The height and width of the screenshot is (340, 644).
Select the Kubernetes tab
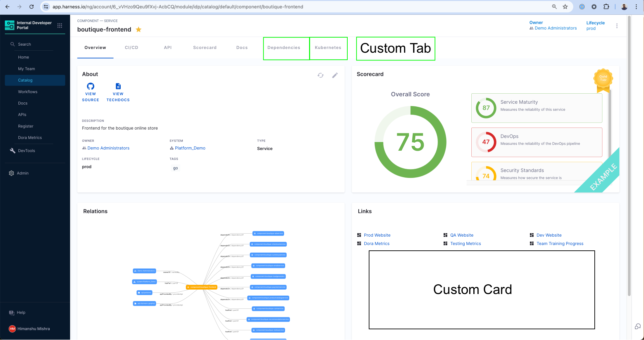(x=328, y=48)
